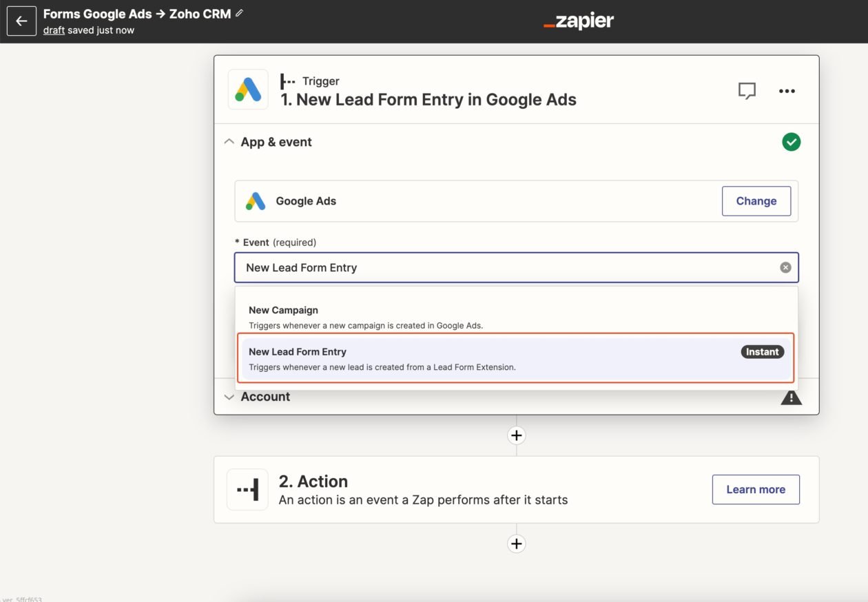Click the green checkmark status icon
The image size is (868, 602).
point(791,142)
